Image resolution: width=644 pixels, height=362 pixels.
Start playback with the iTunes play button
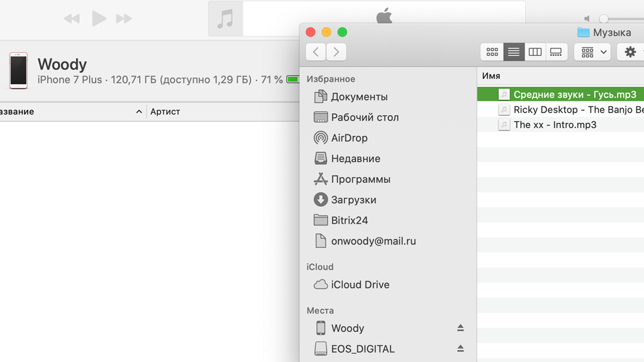[99, 18]
